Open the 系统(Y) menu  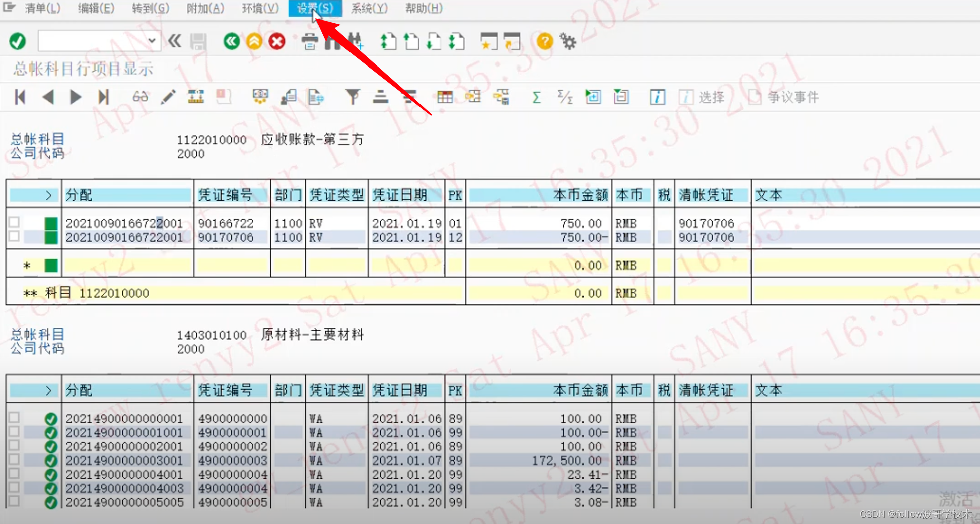[369, 8]
